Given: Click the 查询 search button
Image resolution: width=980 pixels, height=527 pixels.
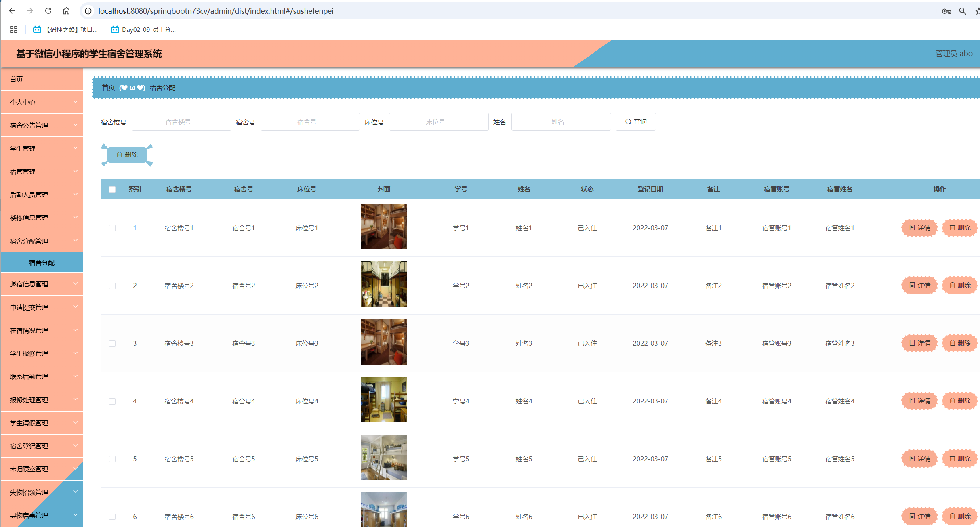Looking at the screenshot, I should tap(635, 122).
